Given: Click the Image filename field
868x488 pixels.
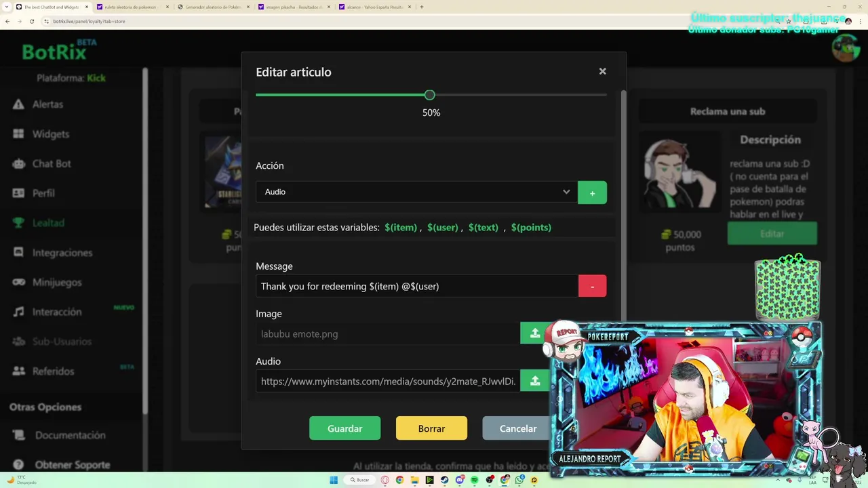Looking at the screenshot, I should click(388, 333).
